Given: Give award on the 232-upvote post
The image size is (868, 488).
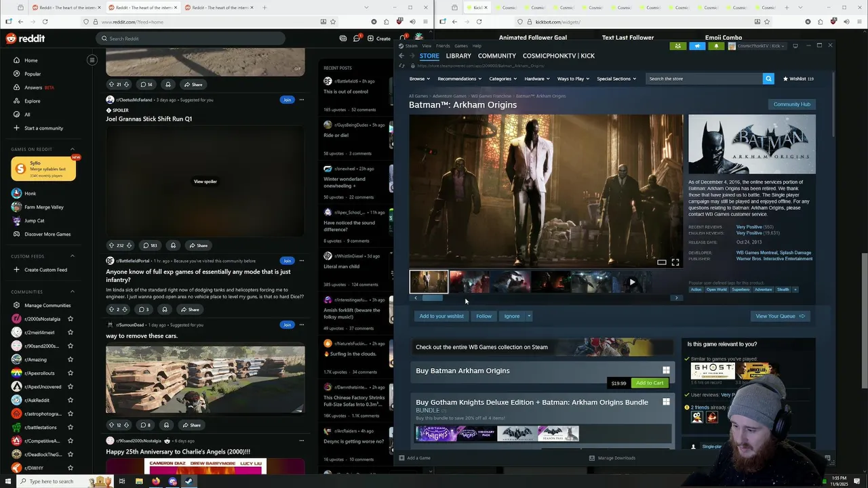Looking at the screenshot, I should coord(173,245).
